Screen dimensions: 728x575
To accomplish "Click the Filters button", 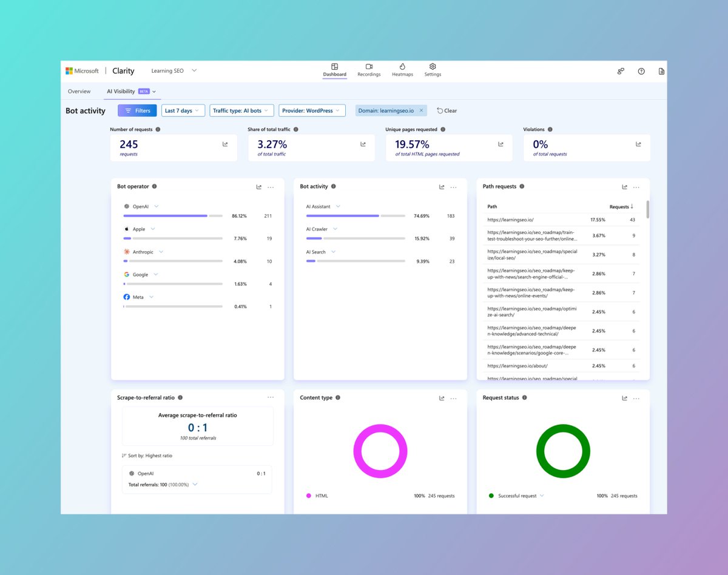I will [x=137, y=110].
